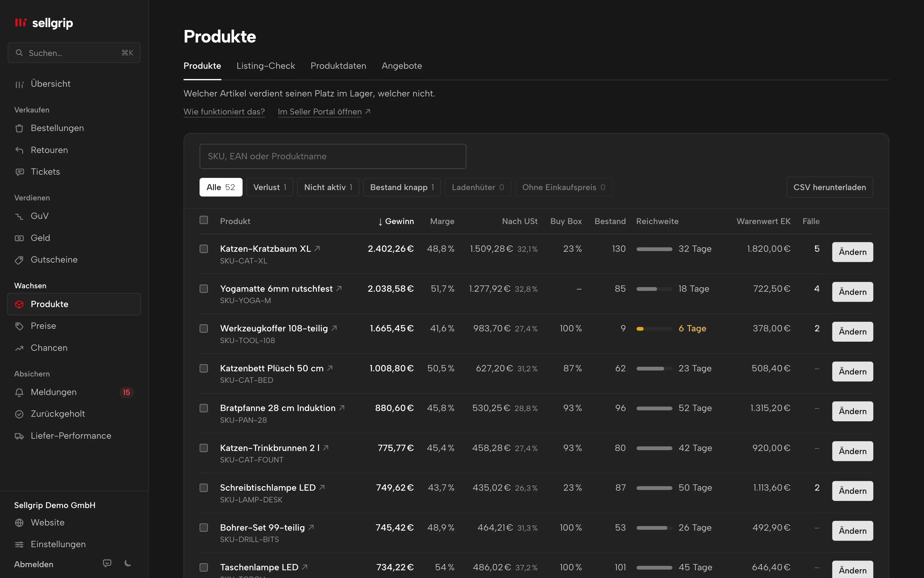Sort table by Gewinn column
Viewport: 924px width, 578px height.
coord(396,221)
